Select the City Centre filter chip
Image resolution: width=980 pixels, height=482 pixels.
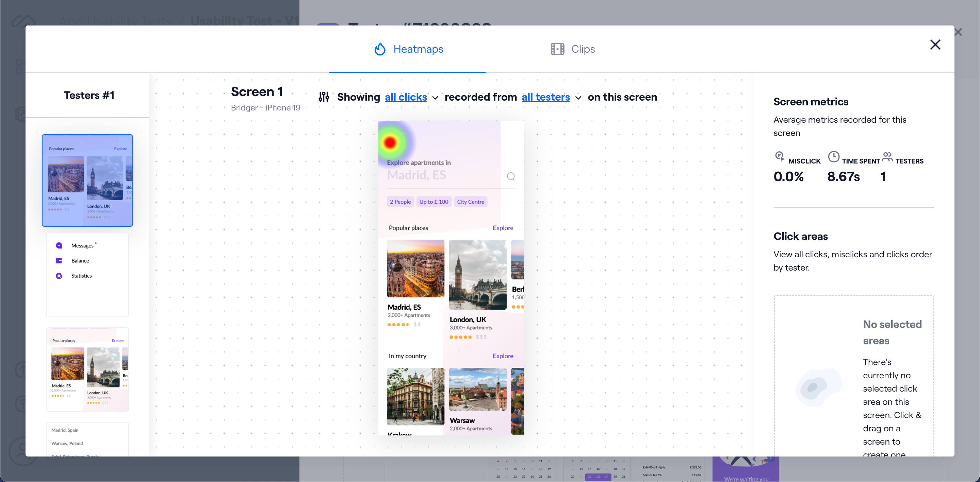coord(470,202)
